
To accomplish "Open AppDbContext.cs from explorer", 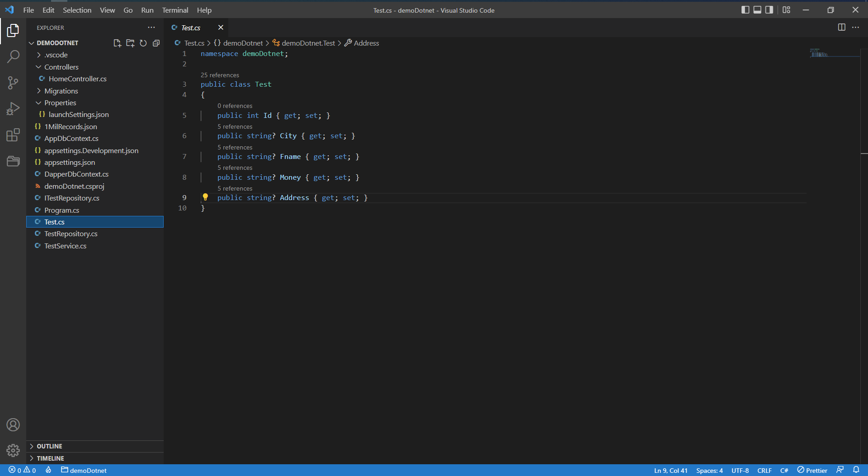I will 95,139.
